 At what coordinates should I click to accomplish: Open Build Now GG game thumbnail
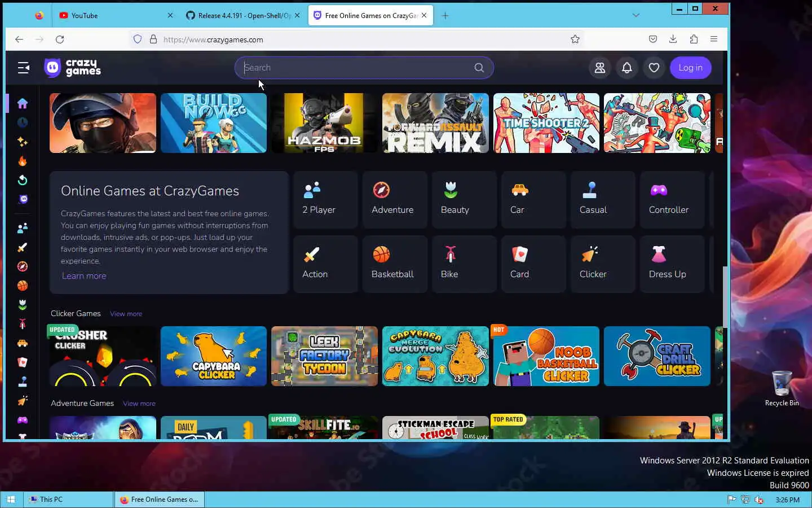214,123
